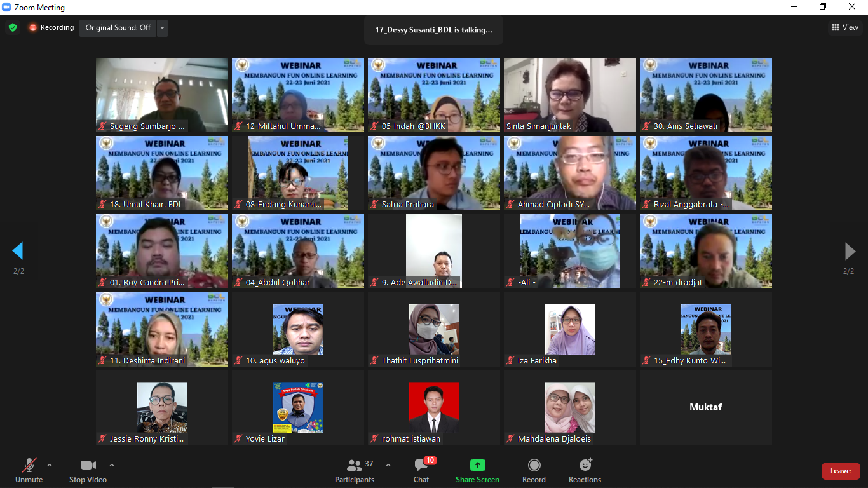Go to next gallery page arrow
868x488 pixels.
tap(850, 251)
